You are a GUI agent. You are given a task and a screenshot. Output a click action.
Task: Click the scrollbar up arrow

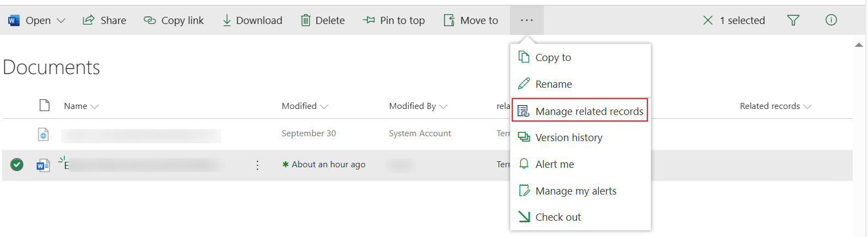point(859,45)
